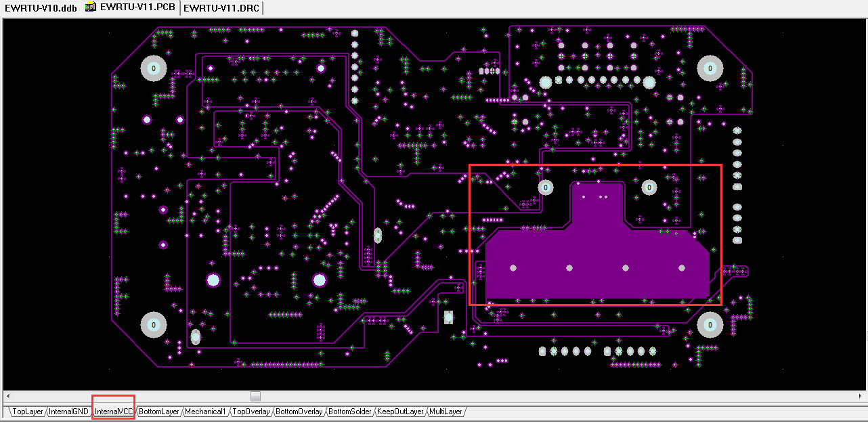The height and width of the screenshot is (423, 868).
Task: Switch to the InternalGND plane tab
Action: point(69,411)
